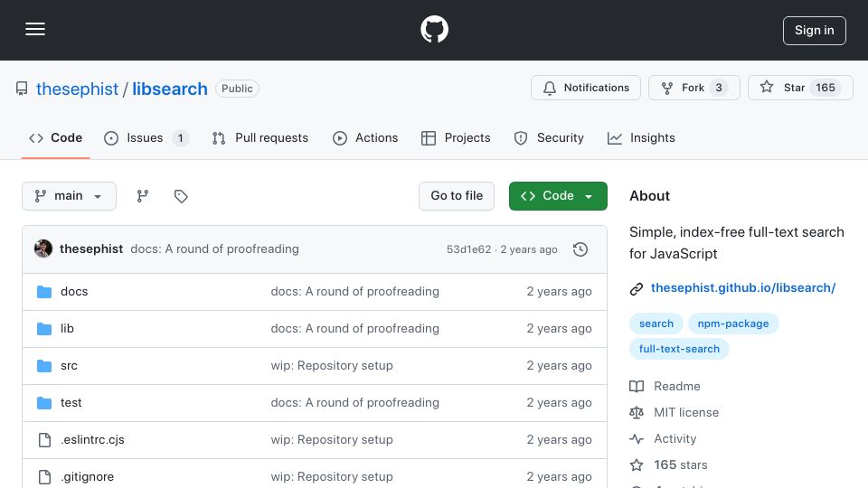Open thesephist.github.io/libsearch/ website link

(743, 287)
